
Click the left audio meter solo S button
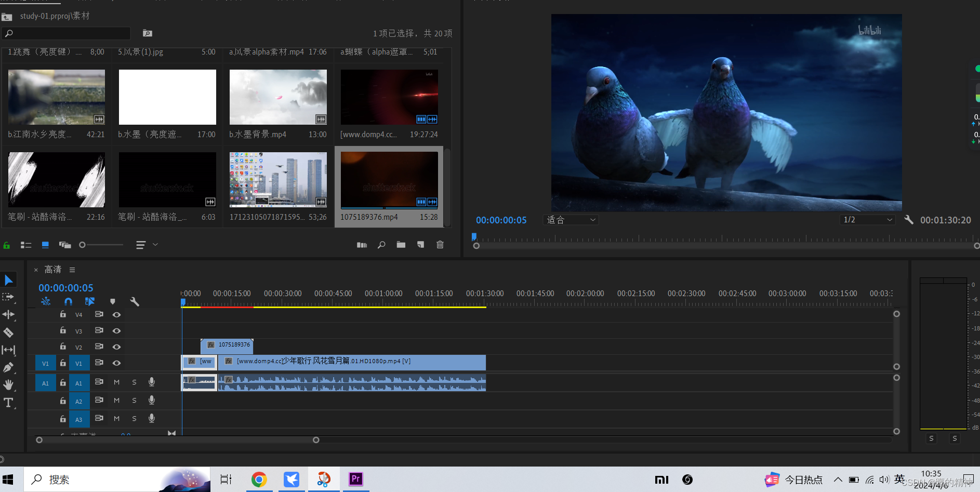pyautogui.click(x=931, y=438)
